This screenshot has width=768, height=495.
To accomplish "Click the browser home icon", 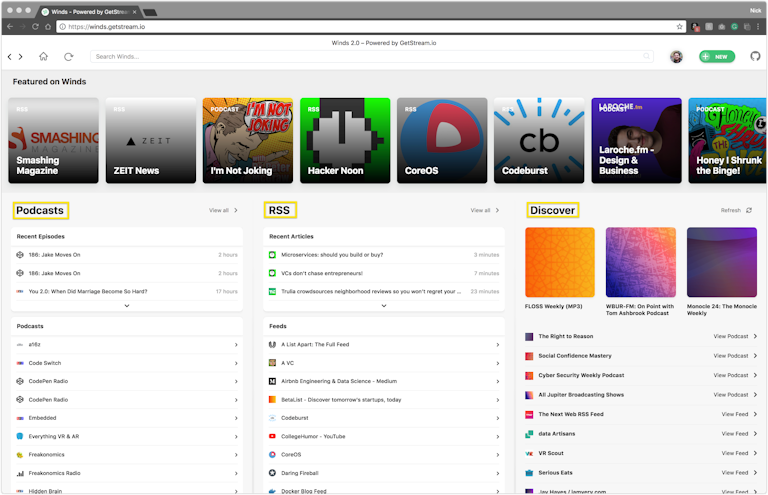I will pyautogui.click(x=48, y=26).
